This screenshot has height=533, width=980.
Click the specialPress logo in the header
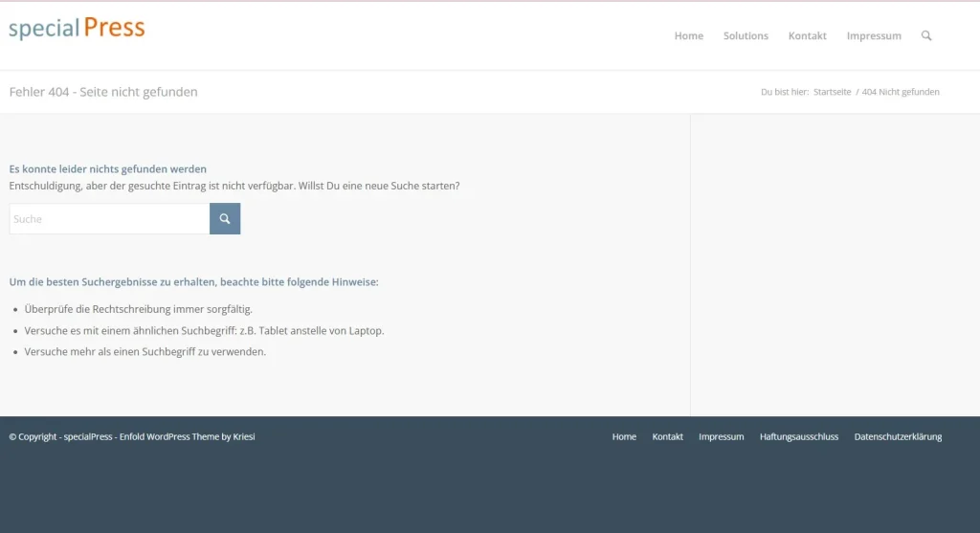77,28
